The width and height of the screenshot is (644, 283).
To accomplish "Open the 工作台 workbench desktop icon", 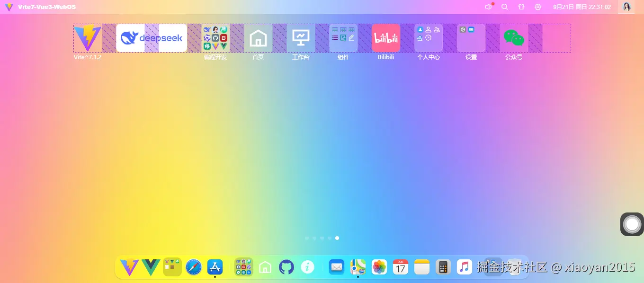I will 301,38.
